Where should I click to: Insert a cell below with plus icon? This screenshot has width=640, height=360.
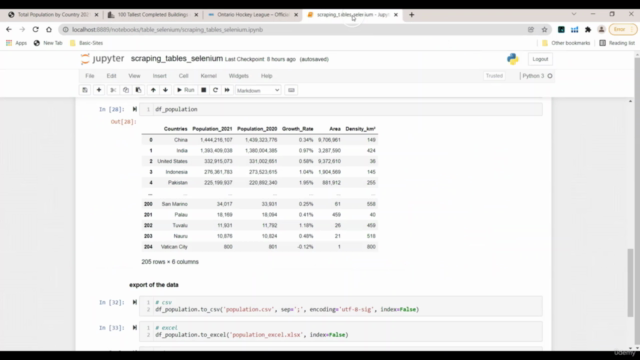point(99,90)
